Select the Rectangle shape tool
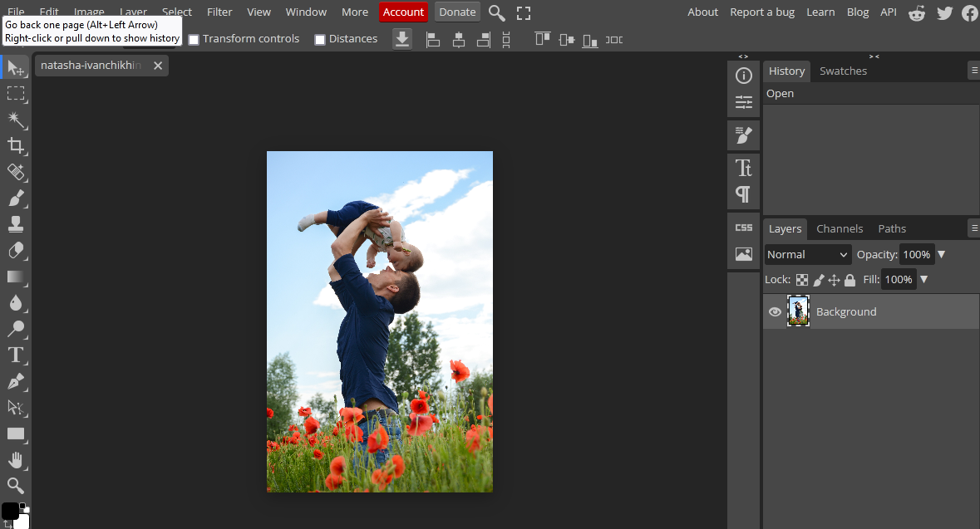980x529 pixels. point(16,434)
